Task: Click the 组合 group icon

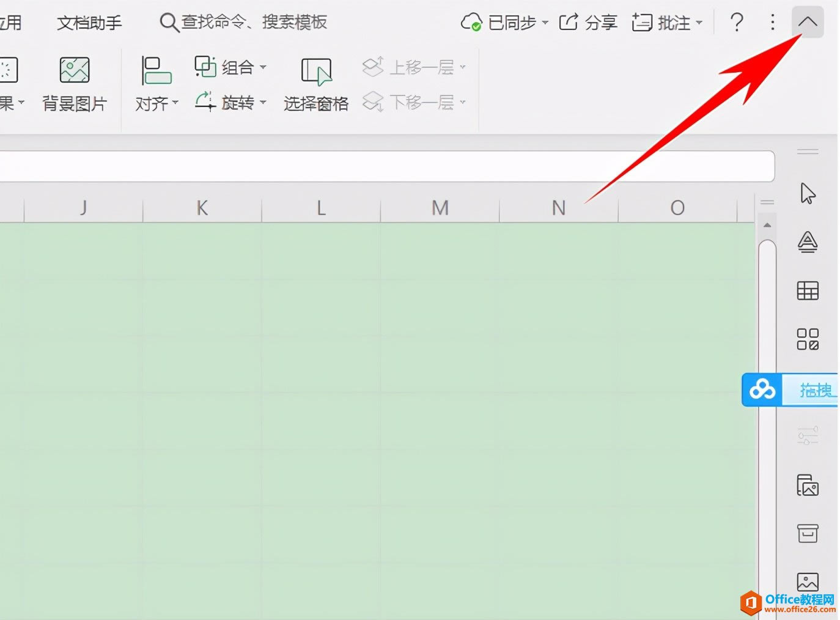Action: (x=205, y=66)
